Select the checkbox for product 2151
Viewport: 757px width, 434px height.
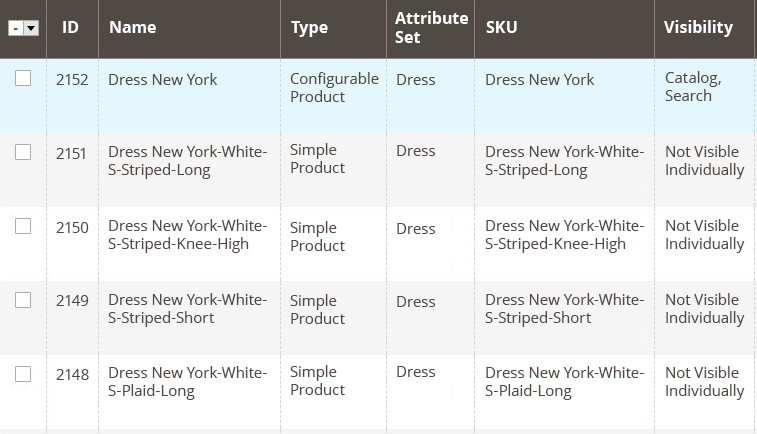[x=23, y=152]
